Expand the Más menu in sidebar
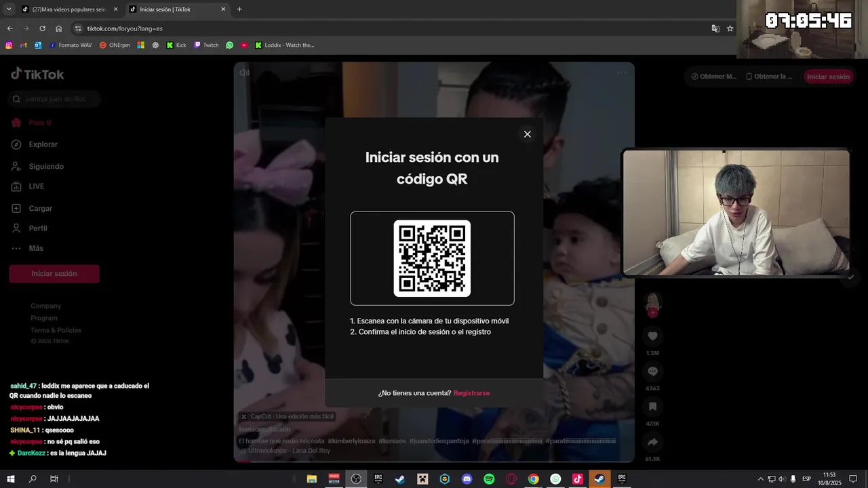 [27, 248]
